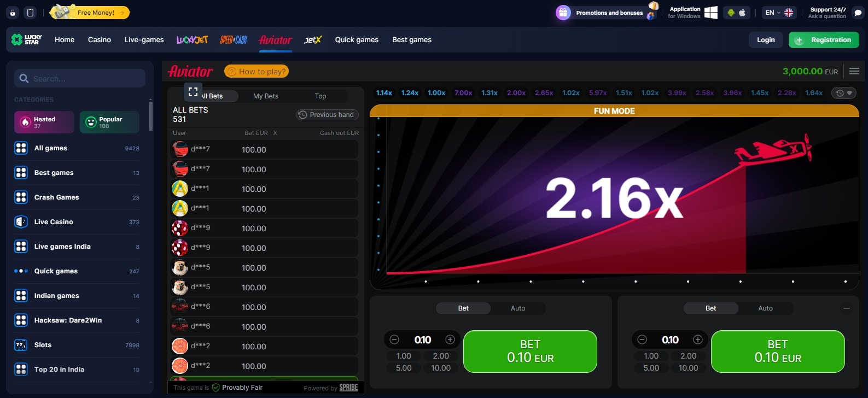The width and height of the screenshot is (868, 398).
Task: Select Bet tab in left bet panel
Action: 463,308
